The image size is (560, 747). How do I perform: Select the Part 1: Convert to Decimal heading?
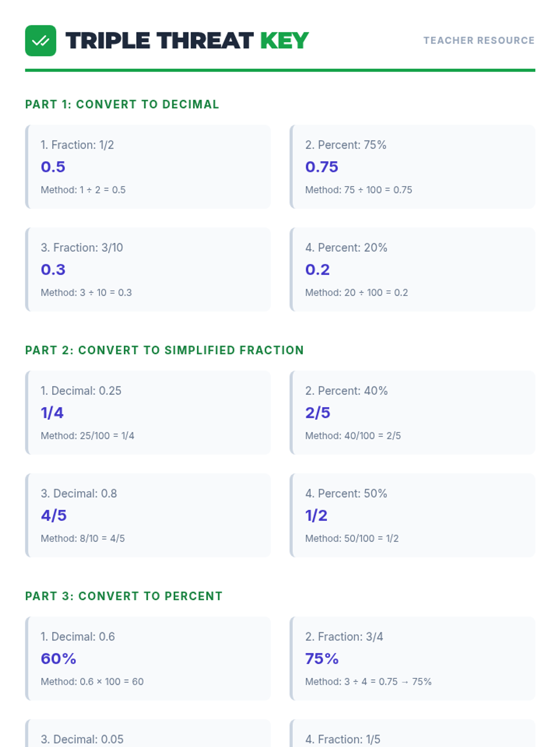click(122, 104)
